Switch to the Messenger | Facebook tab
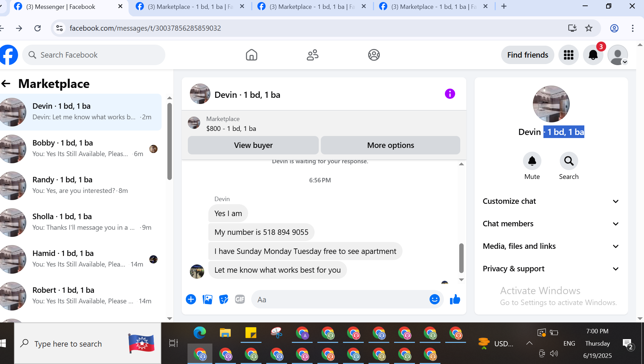The image size is (644, 364). click(68, 7)
